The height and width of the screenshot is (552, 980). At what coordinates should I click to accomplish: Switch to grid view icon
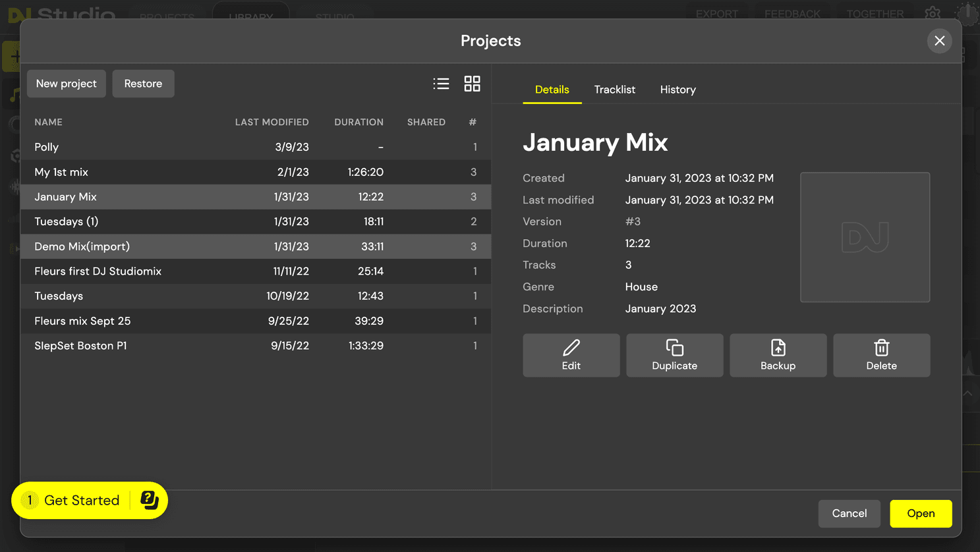coord(472,84)
